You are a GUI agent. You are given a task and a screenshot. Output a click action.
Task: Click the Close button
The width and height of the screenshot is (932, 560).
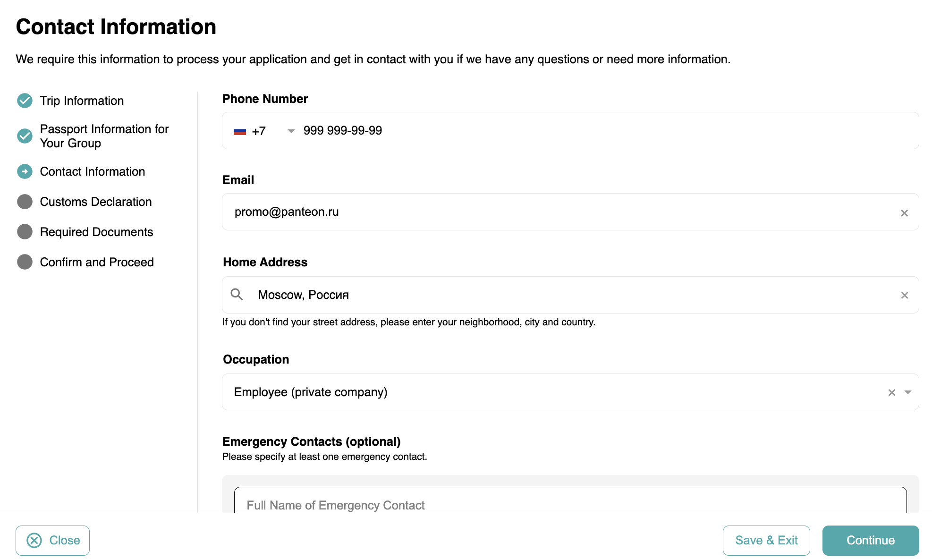click(x=52, y=540)
